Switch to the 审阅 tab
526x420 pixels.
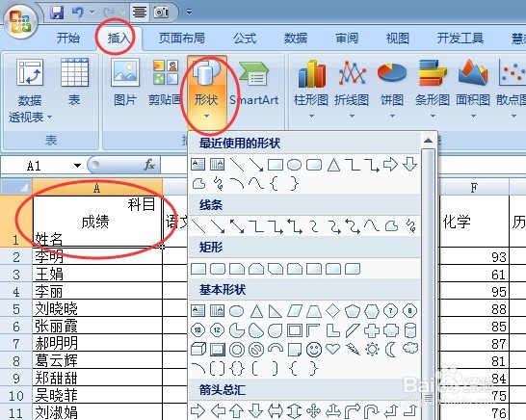[x=347, y=38]
